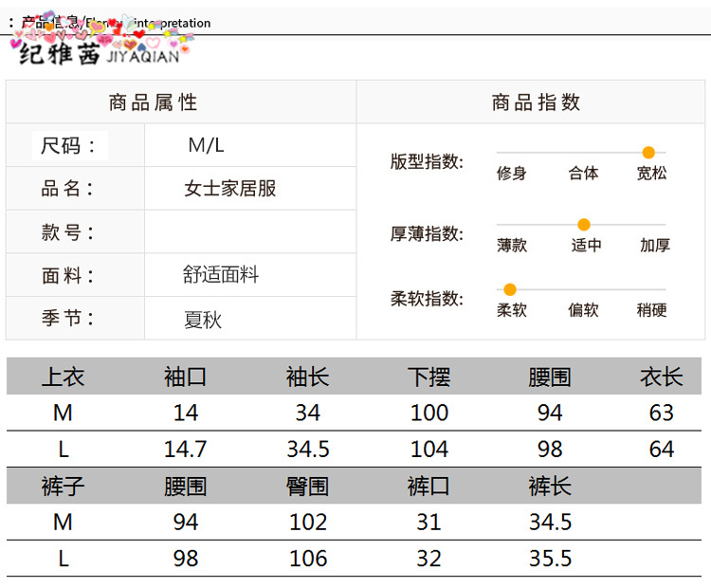Image resolution: width=711 pixels, height=588 pixels.
Task: Select the 商品属性 header
Action: (154, 102)
